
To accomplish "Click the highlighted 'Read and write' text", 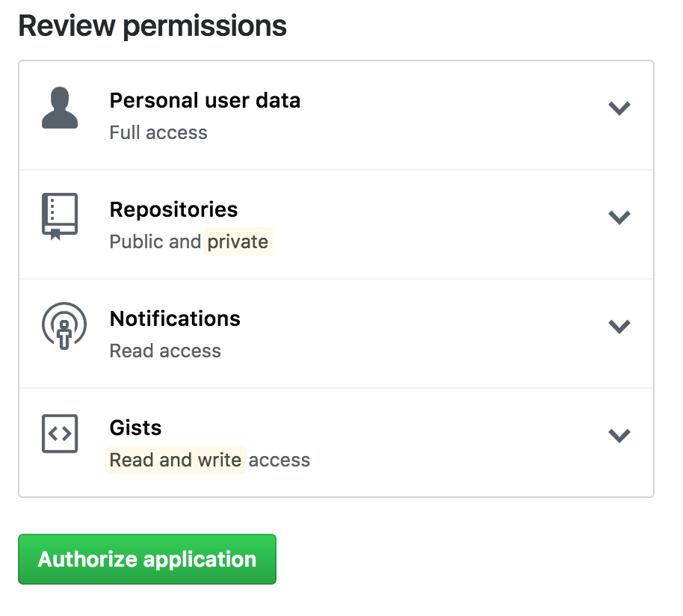I will point(176,460).
